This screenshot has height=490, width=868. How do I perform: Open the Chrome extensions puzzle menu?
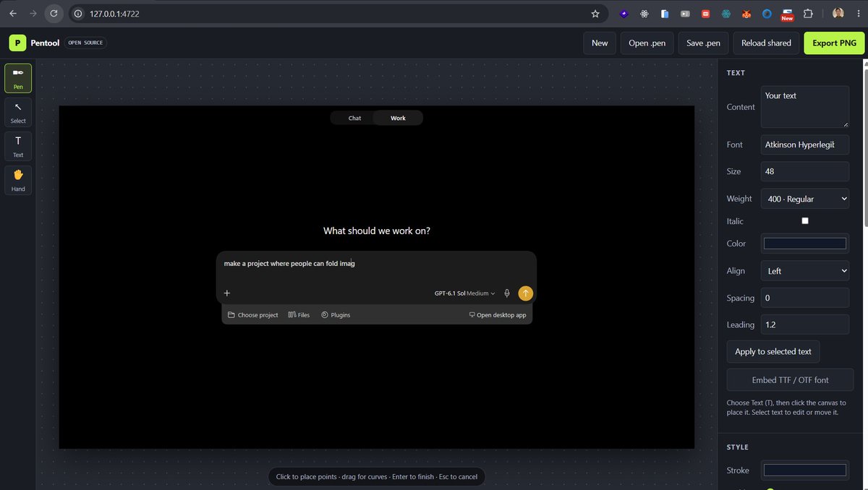[809, 13]
